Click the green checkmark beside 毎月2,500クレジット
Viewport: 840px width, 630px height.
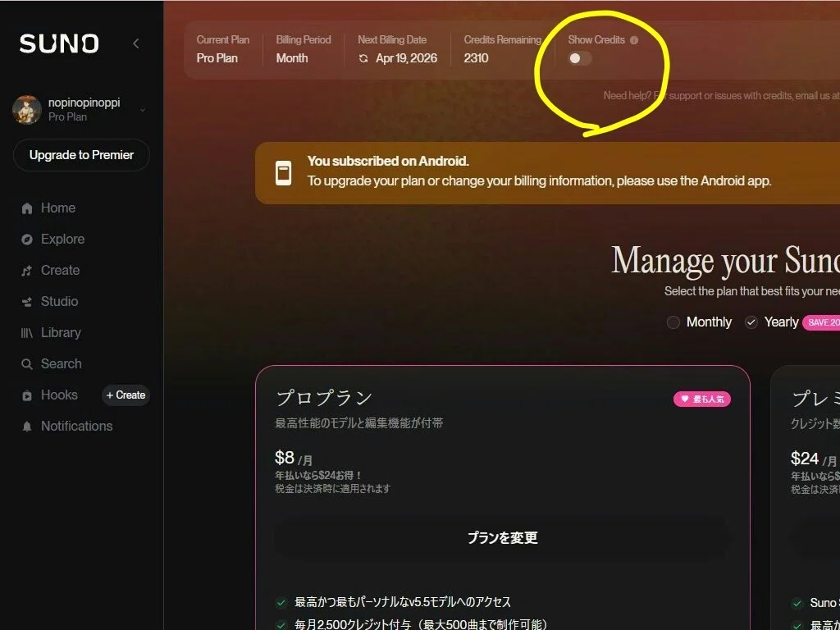[281, 624]
